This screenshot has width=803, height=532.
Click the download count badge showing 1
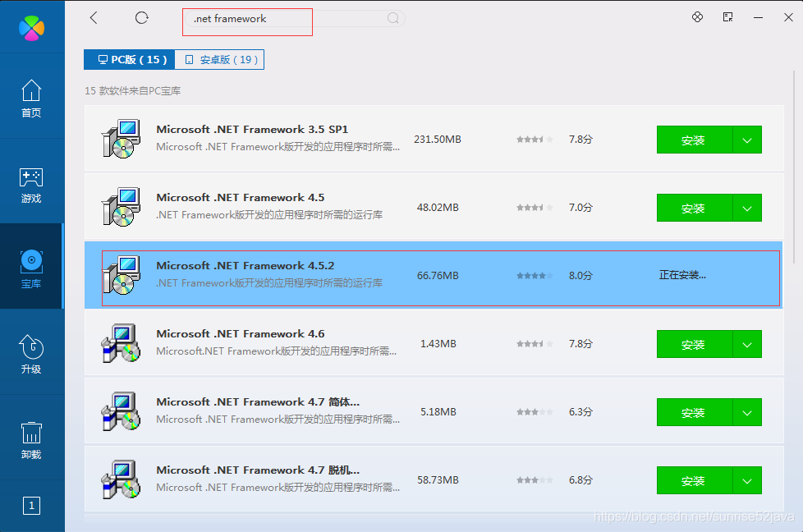click(x=32, y=506)
